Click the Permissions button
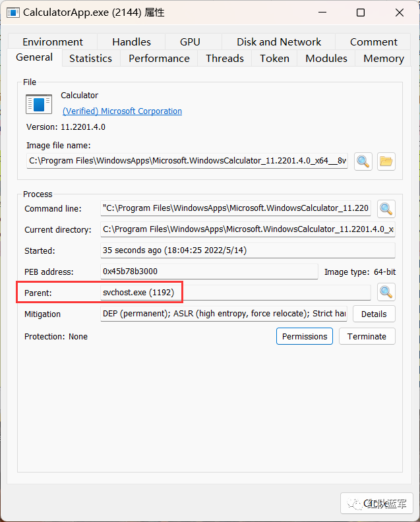This screenshot has height=522, width=420. pyautogui.click(x=305, y=336)
